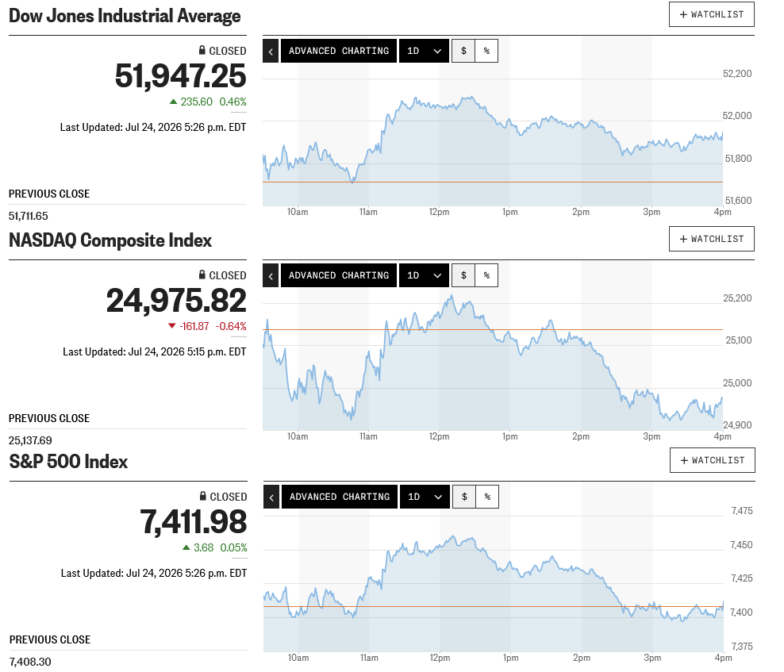Collapse the NASDAQ chart with back arrow

point(271,275)
